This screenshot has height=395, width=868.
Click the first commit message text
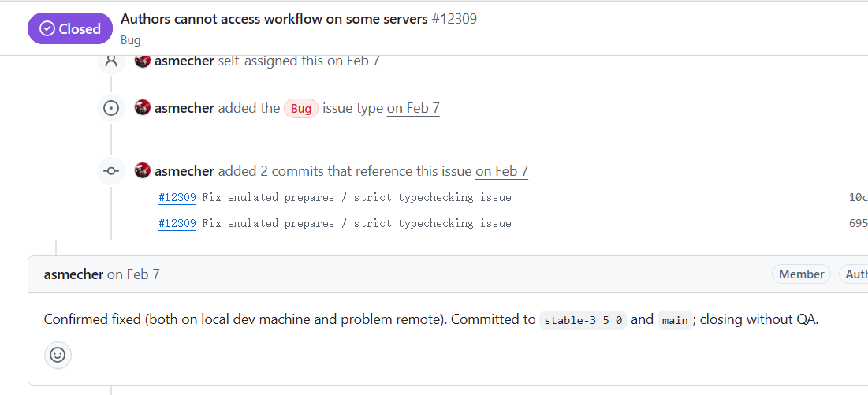(x=356, y=197)
